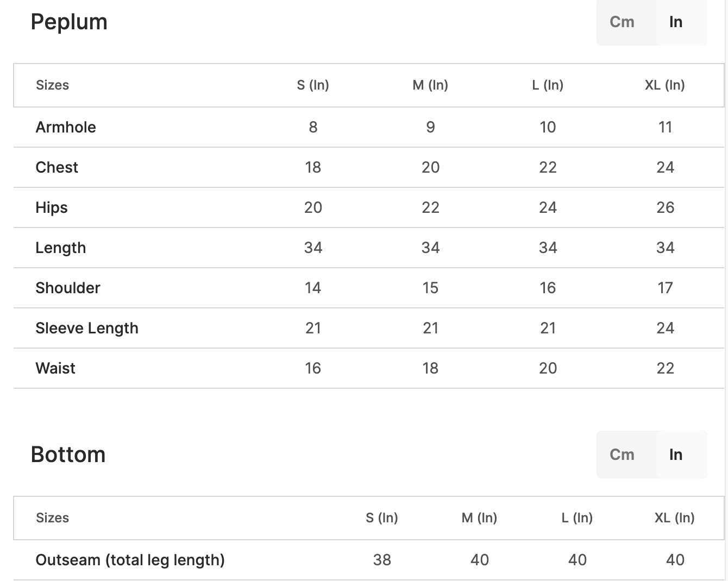Click the M (In) header in Bottom table

pyautogui.click(x=480, y=518)
